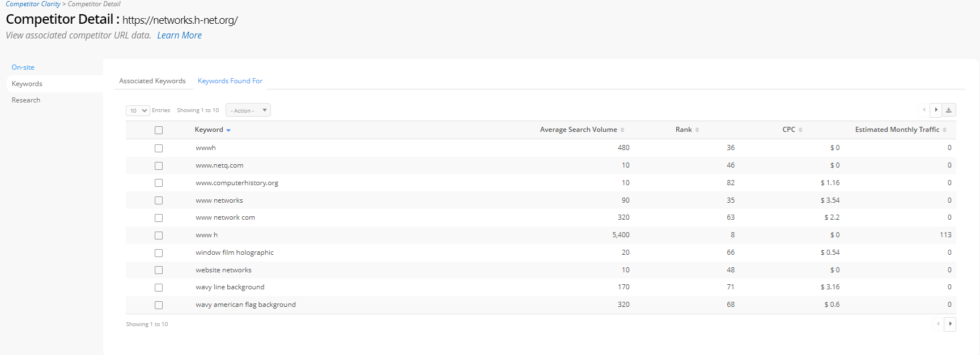Expand the Action dropdown menu
The width and height of the screenshot is (980, 355).
click(248, 110)
